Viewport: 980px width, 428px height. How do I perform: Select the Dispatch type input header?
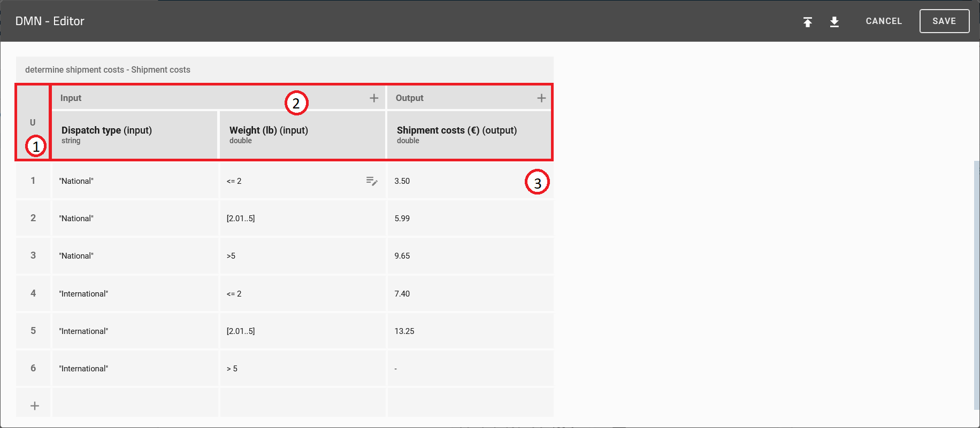[x=135, y=135]
